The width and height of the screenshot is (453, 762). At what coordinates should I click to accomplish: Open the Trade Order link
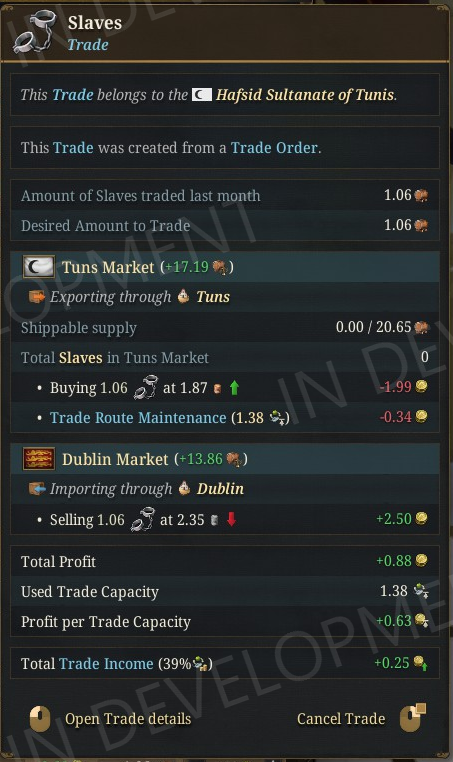point(274,147)
